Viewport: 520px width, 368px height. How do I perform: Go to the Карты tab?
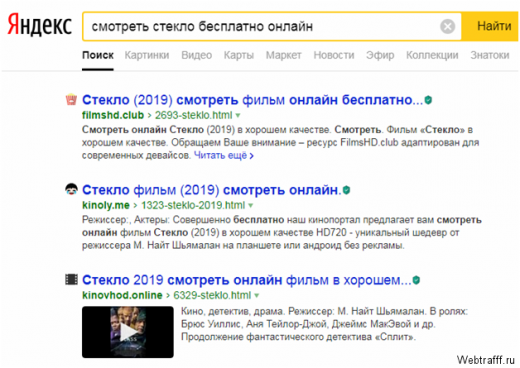(x=239, y=55)
